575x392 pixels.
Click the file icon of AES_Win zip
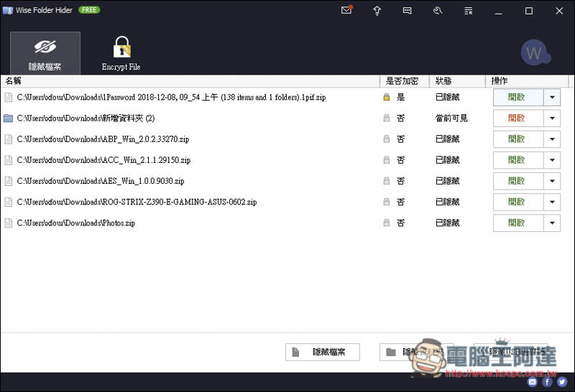[8, 181]
